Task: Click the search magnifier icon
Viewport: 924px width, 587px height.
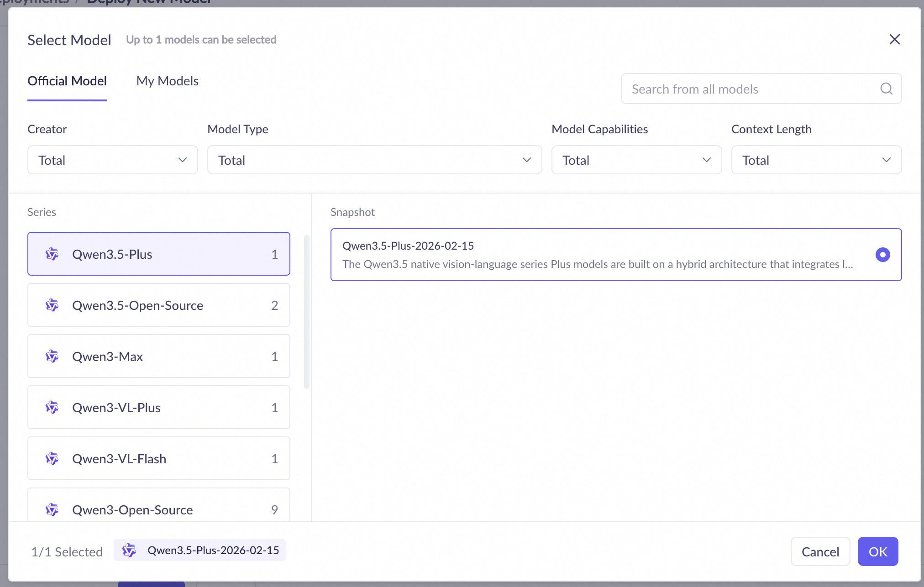Action: click(886, 89)
